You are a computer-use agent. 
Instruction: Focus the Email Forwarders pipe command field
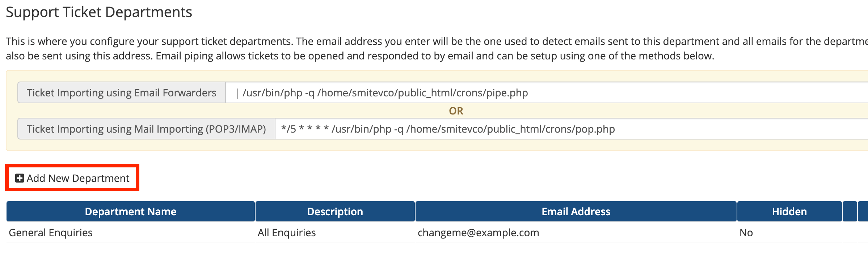click(543, 93)
